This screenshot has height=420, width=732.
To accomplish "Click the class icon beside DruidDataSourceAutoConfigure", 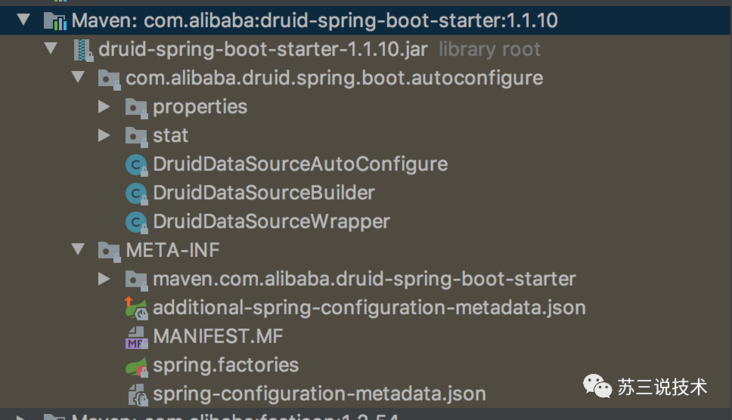I will tap(137, 164).
